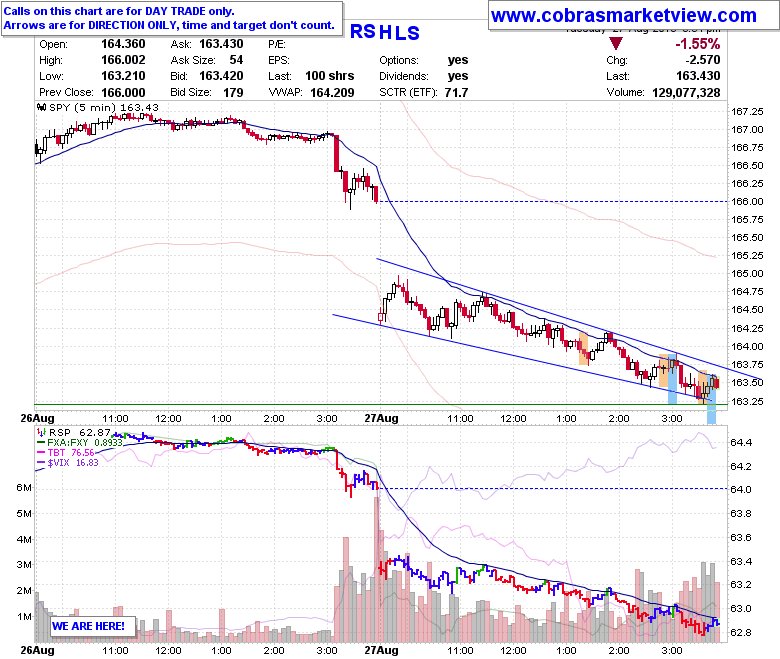Image resolution: width=780 pixels, height=659 pixels.
Task: Click the Volume value 129,077,328
Action: (x=686, y=93)
